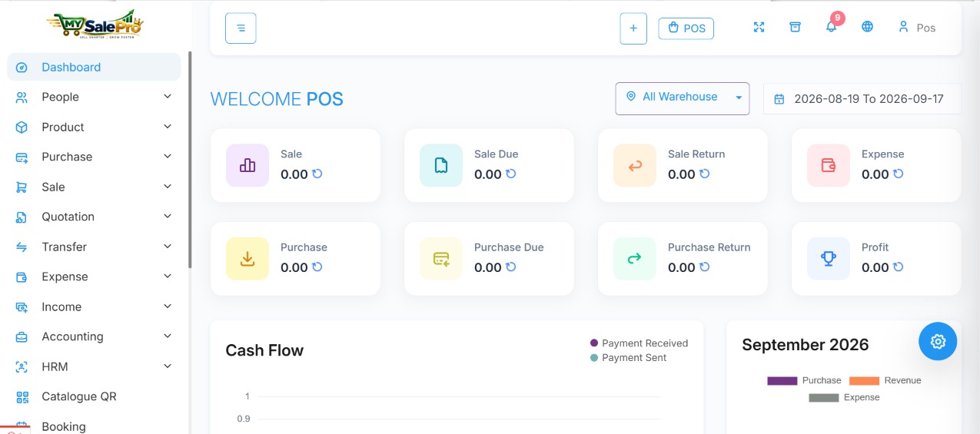This screenshot has width=980, height=434.
Task: Refresh the Purchase card value
Action: click(x=317, y=267)
